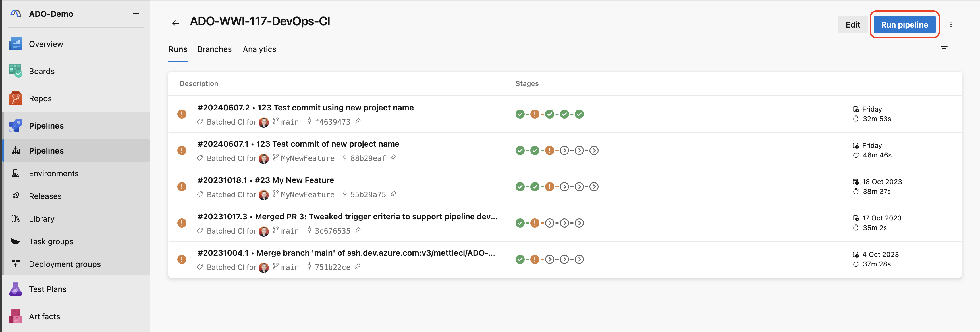Viewport: 980px width, 332px height.
Task: Pin run with commit 88b29eaf
Action: (x=393, y=158)
